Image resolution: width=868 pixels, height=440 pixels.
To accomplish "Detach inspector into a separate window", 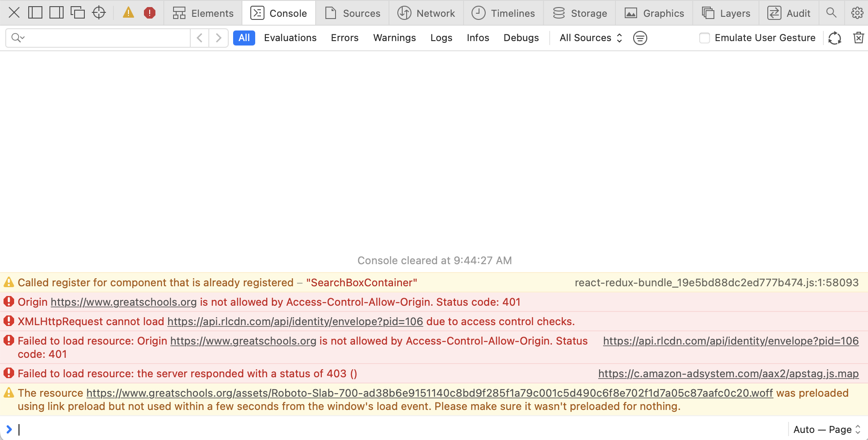I will tap(78, 13).
